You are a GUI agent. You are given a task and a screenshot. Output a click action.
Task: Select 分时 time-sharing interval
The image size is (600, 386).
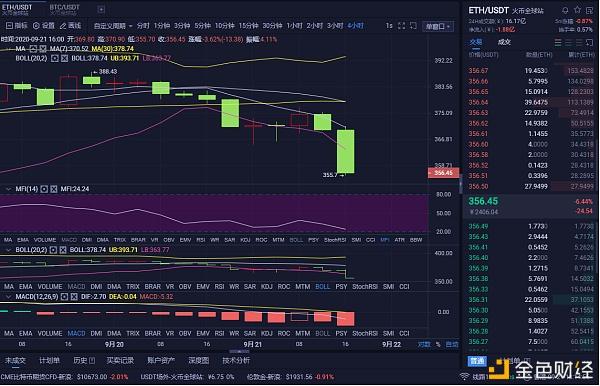click(x=143, y=26)
